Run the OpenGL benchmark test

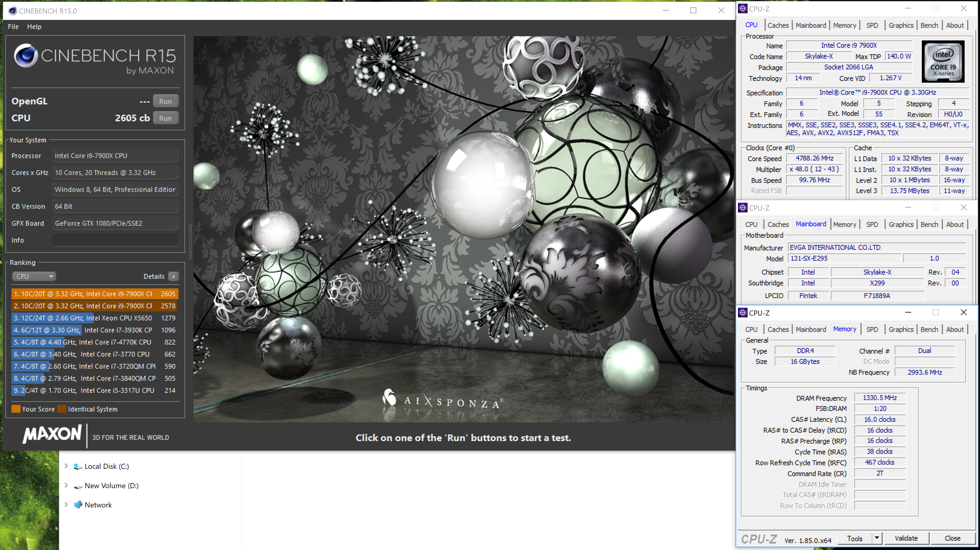165,101
